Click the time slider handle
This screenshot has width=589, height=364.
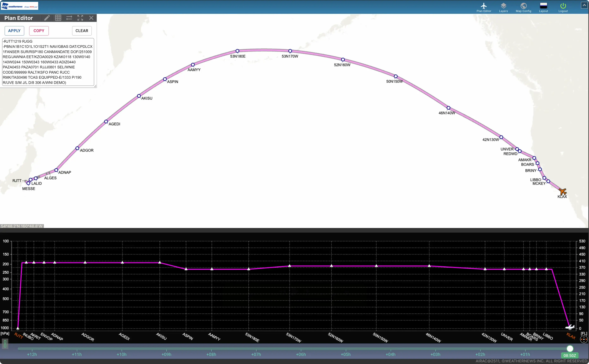click(x=570, y=348)
